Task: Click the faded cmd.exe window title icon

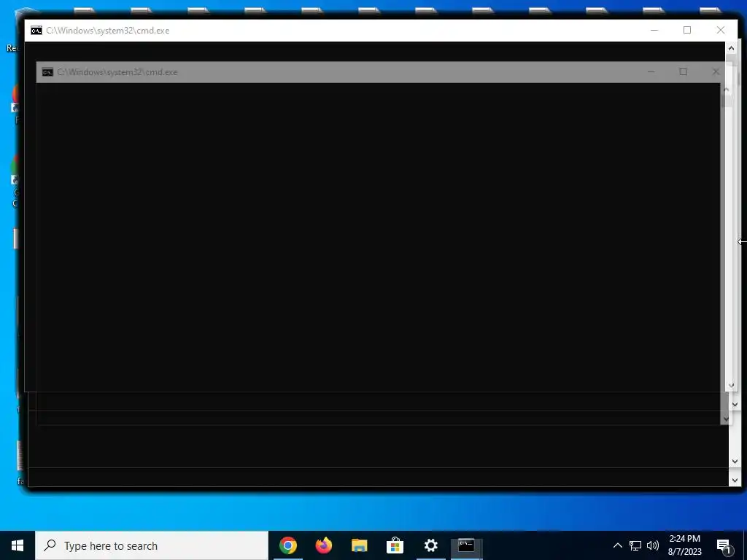Action: pyautogui.click(x=47, y=72)
